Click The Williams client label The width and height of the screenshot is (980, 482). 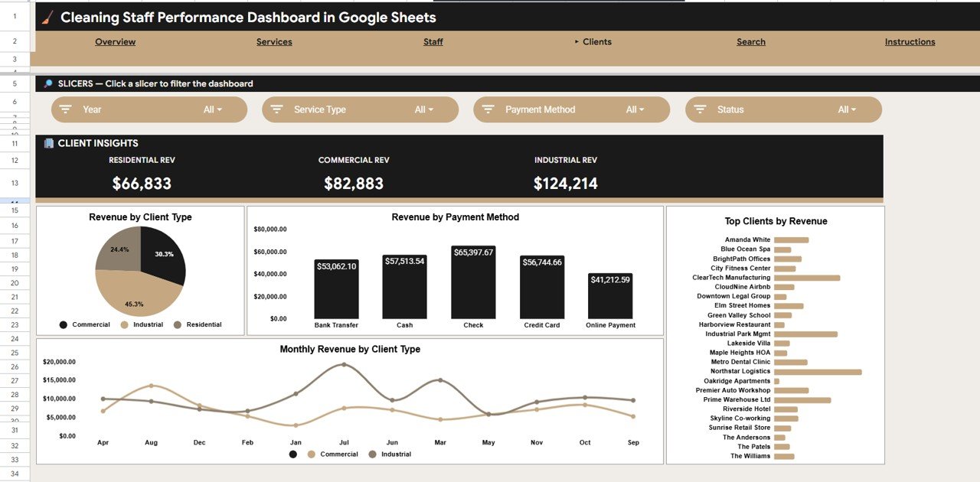click(750, 456)
